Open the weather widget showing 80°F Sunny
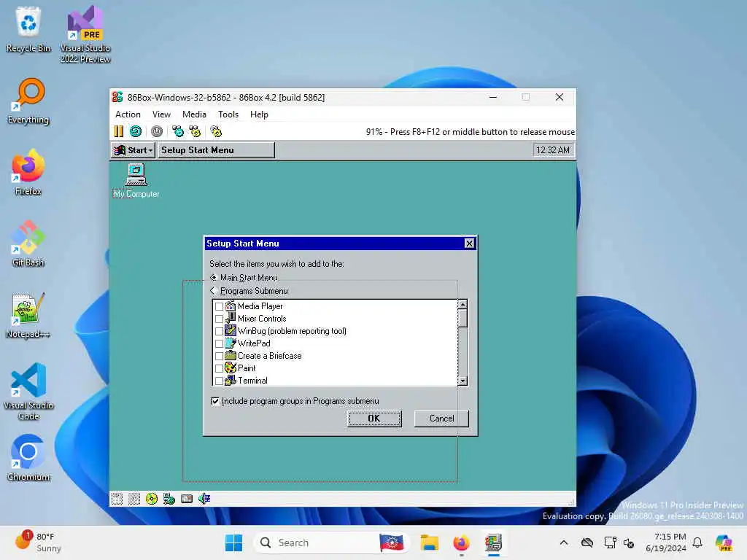747x560 pixels. (39, 542)
